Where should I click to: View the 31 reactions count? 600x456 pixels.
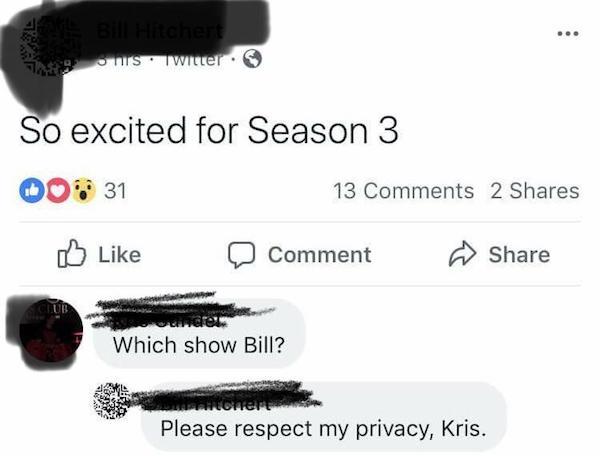[115, 191]
